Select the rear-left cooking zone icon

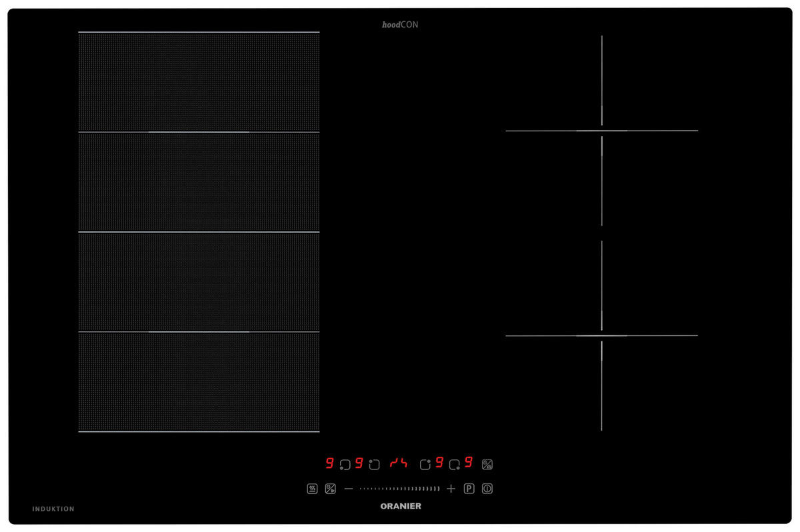[375, 464]
